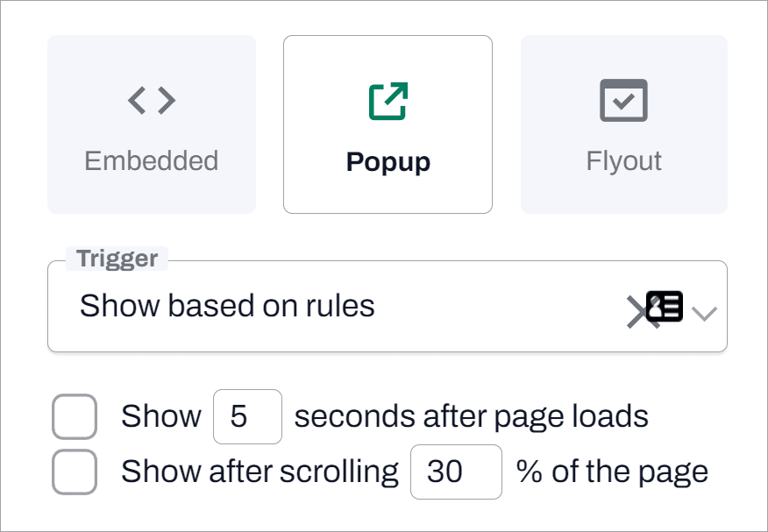Click the Popup label text
Image resolution: width=768 pixels, height=532 pixels.
388,161
